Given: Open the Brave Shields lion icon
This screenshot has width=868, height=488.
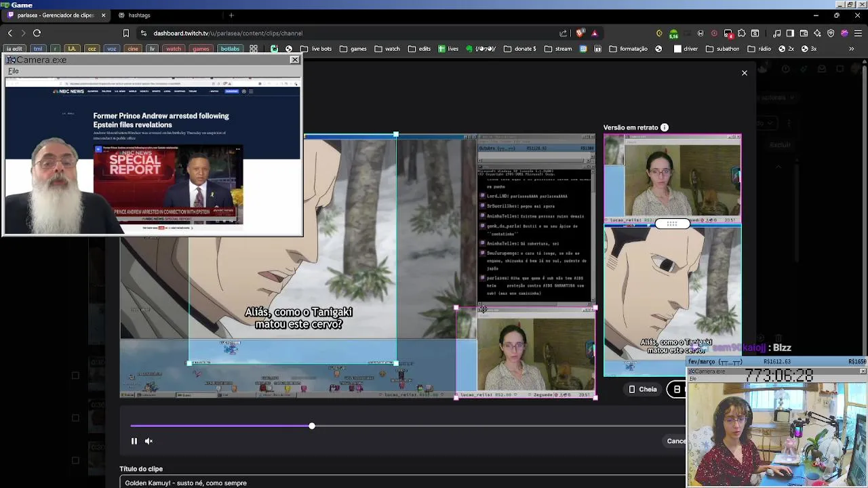Looking at the screenshot, I should coord(580,33).
